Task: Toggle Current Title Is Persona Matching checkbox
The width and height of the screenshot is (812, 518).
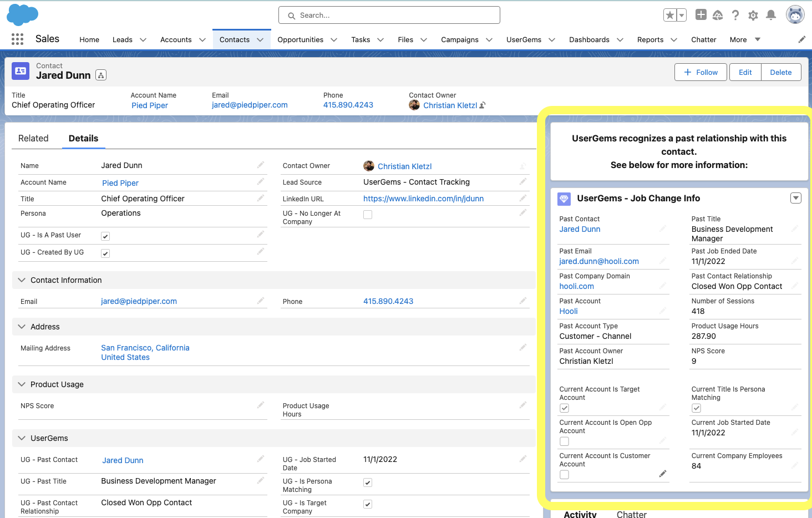Action: 697,408
